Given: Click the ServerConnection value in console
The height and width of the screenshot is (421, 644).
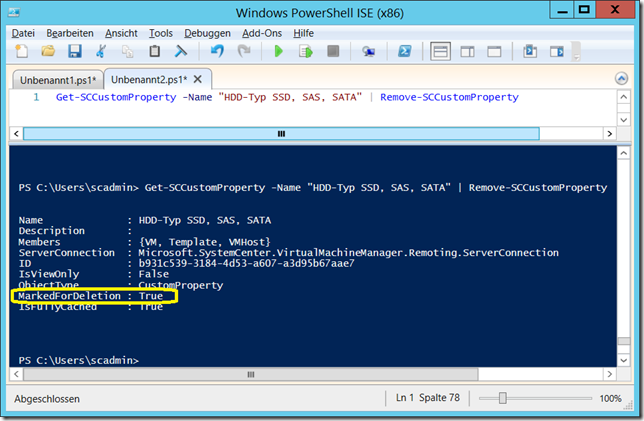Looking at the screenshot, I should [348, 253].
